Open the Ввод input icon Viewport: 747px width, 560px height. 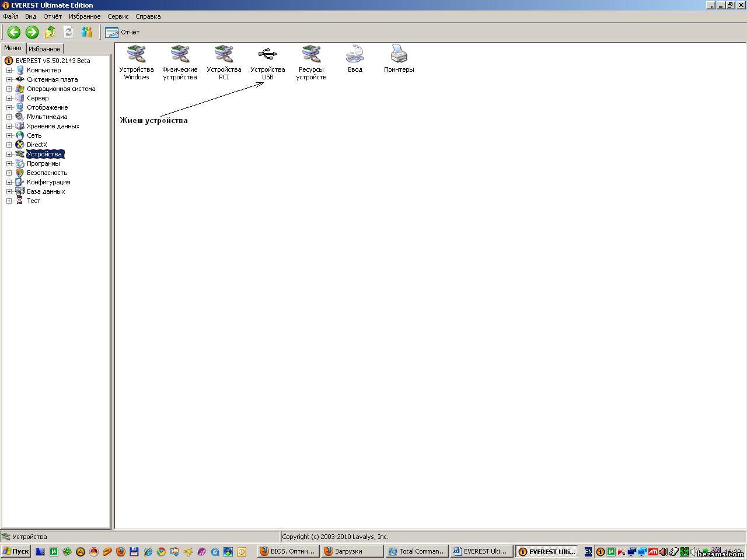point(355,60)
